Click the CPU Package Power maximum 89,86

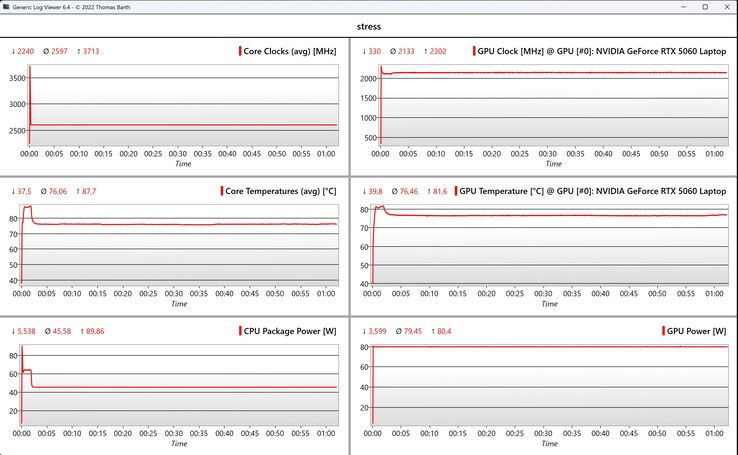click(90, 330)
